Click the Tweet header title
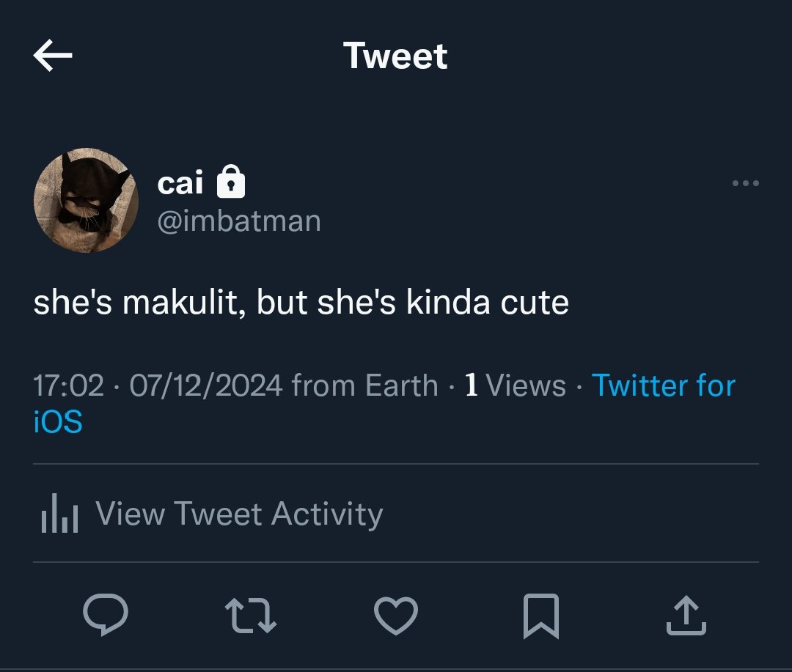792x672 pixels. [x=395, y=56]
